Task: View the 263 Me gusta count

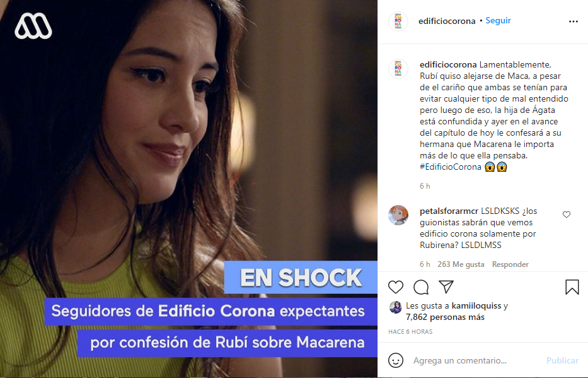Action: pyautogui.click(x=461, y=264)
